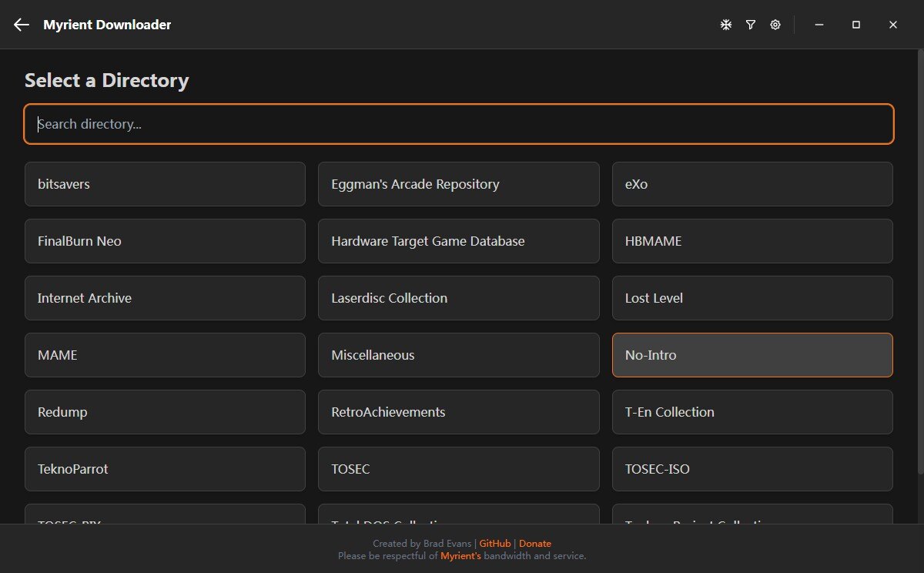Visit the Myrient's link in footer
924x573 pixels.
460,556
